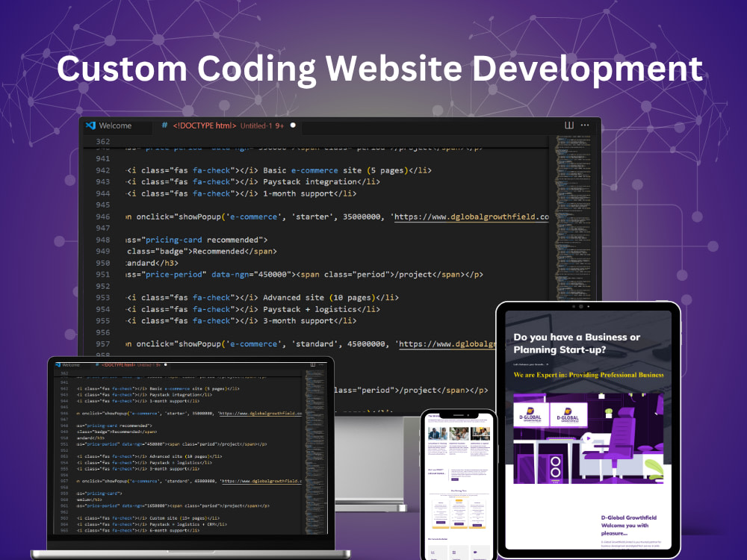Click the yellow badge above the phone's middle pricing card
The image size is (747, 560).
(459, 500)
